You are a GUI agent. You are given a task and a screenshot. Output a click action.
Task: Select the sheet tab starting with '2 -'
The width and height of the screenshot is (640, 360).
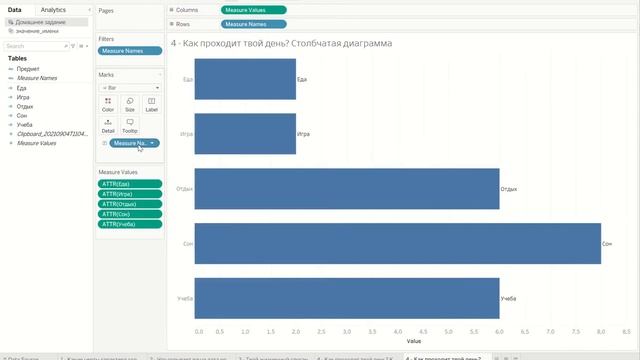(x=189, y=358)
